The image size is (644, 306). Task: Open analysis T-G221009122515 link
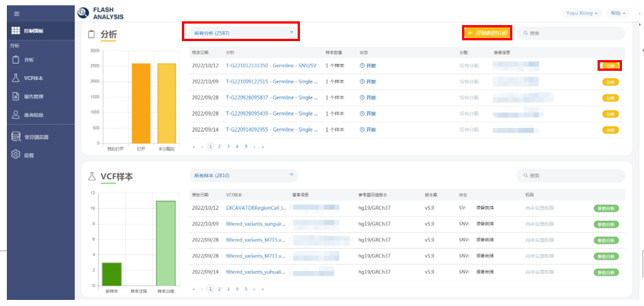(x=272, y=81)
